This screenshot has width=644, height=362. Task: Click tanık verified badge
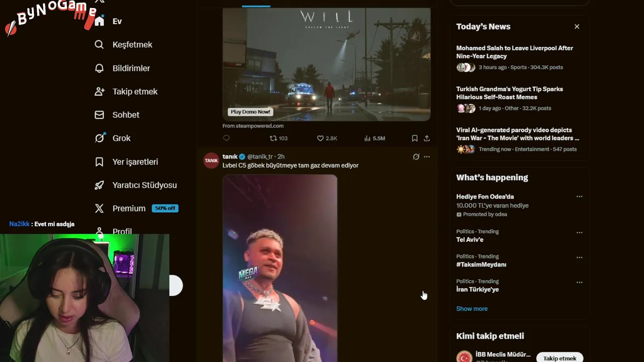[x=242, y=157]
